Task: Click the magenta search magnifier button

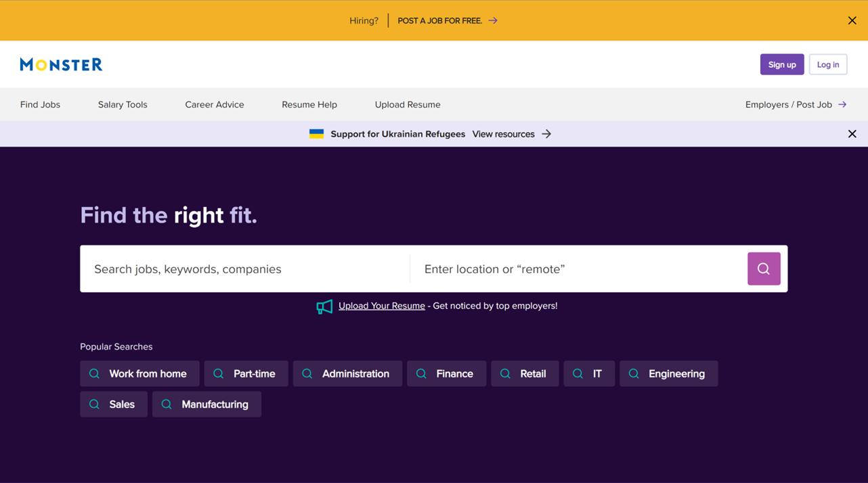Action: [x=763, y=269]
